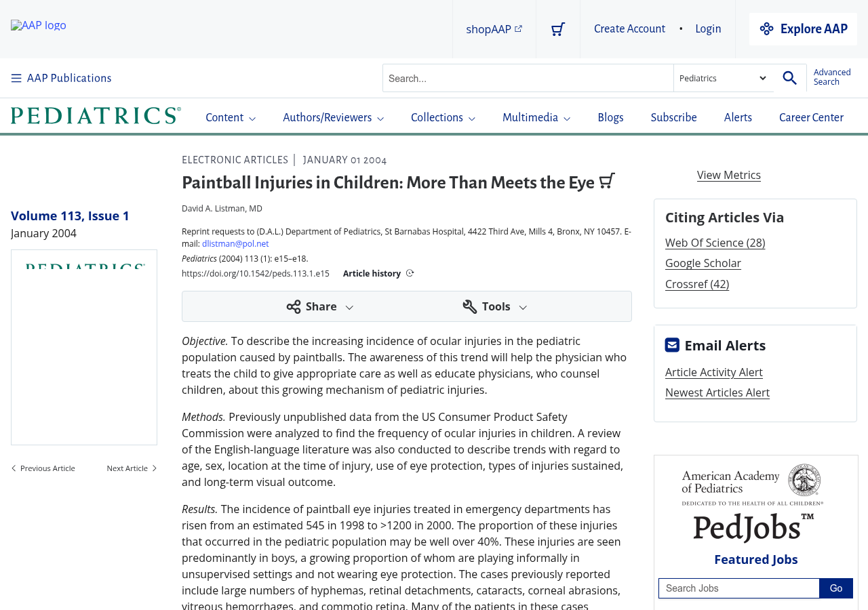Image resolution: width=868 pixels, height=610 pixels.
Task: Click Article Activity Alert
Action: click(714, 372)
